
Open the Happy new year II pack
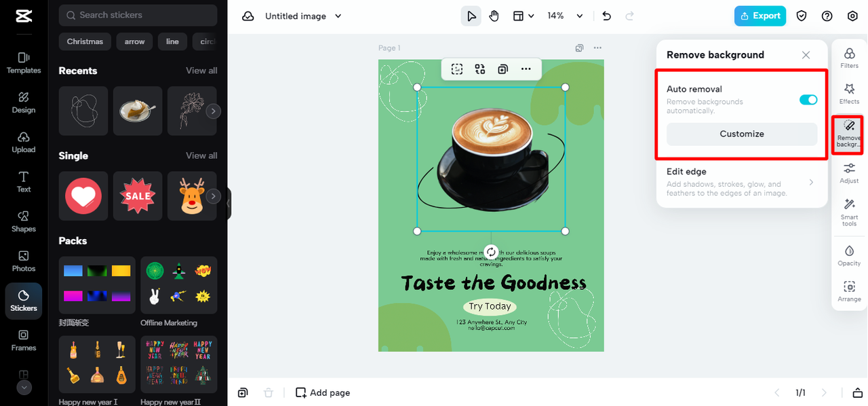pos(179,364)
